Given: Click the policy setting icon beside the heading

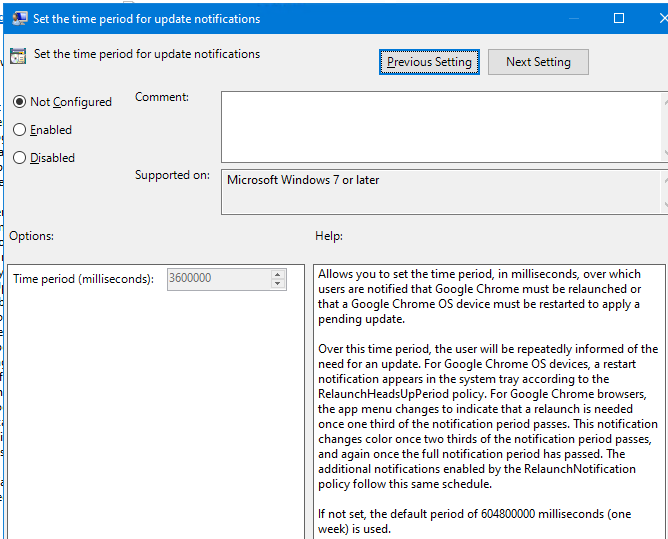Looking at the screenshot, I should click(18, 56).
